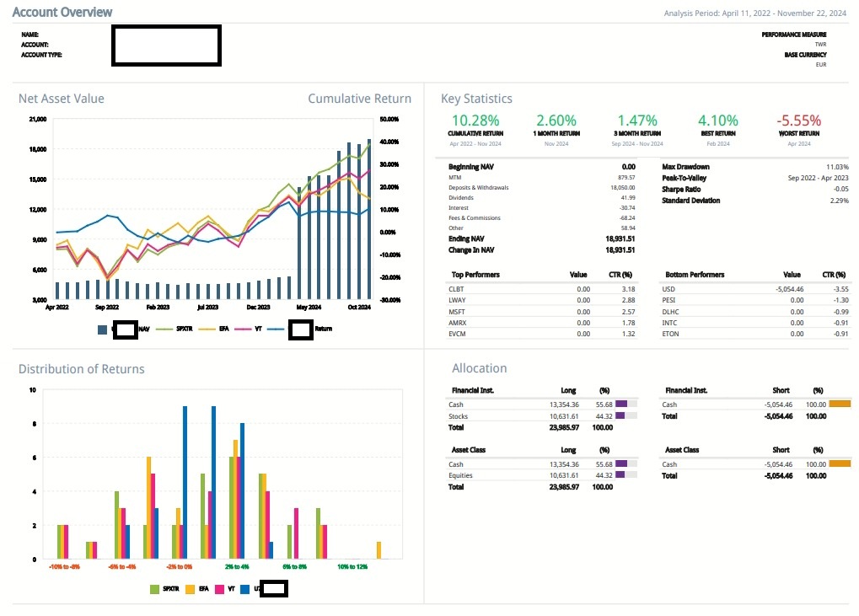This screenshot has height=616, width=859.
Task: Select the 4.10% Best Return statistic
Action: (718, 121)
